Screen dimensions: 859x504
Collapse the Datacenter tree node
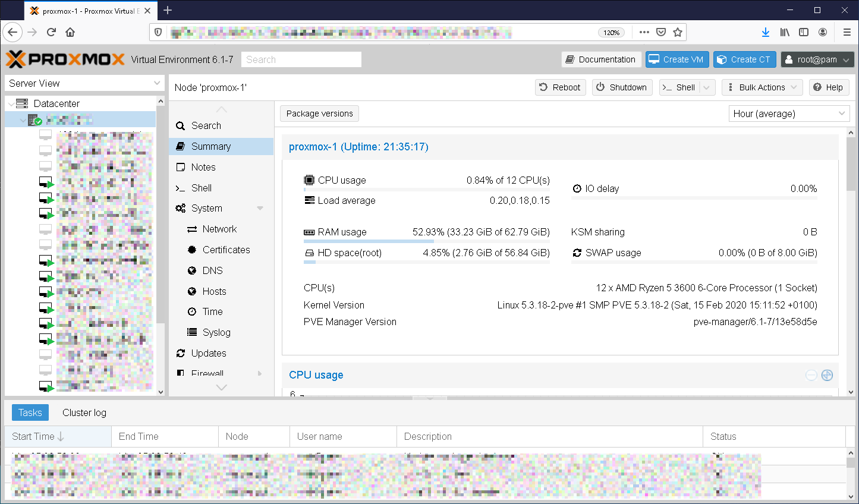coord(11,103)
